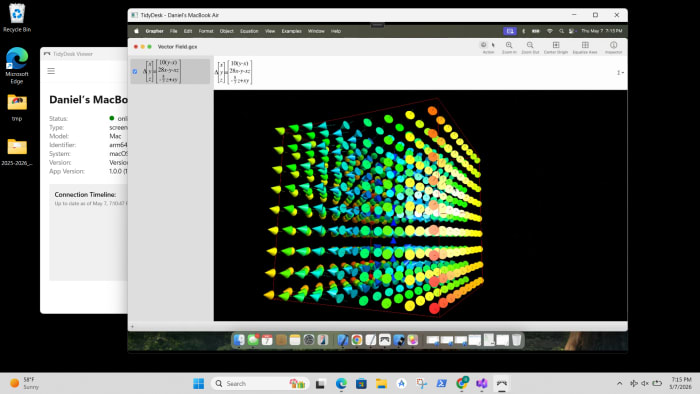Image resolution: width=700 pixels, height=394 pixels.
Task: Open Finder from the Mac Dock
Action: point(239,340)
